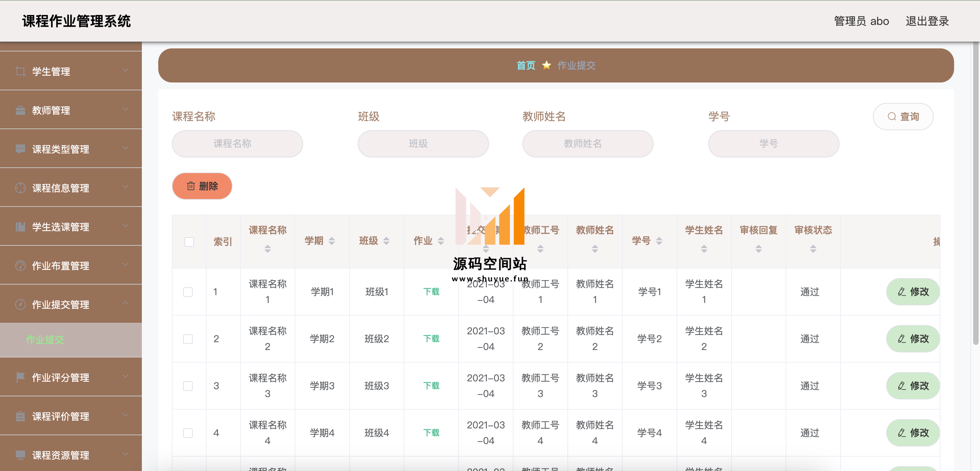Click 首页 breadcrumb link
Image resolution: width=980 pixels, height=471 pixels.
[x=526, y=65]
